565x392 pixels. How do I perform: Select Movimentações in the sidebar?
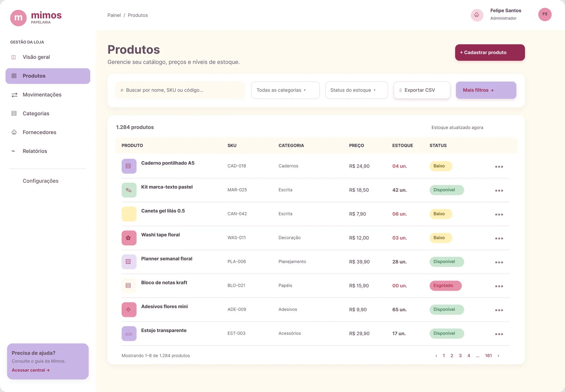tap(48, 95)
